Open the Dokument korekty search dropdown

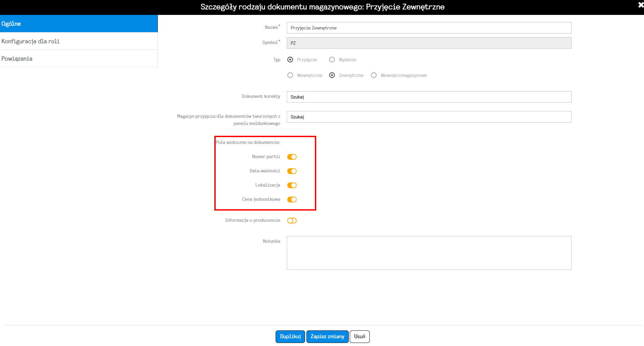[x=429, y=97]
